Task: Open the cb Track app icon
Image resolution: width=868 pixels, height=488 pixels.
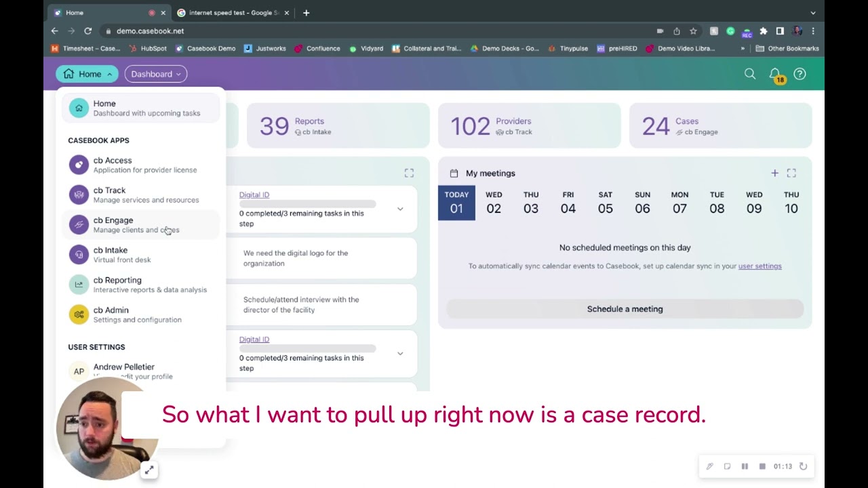Action: click(x=79, y=195)
